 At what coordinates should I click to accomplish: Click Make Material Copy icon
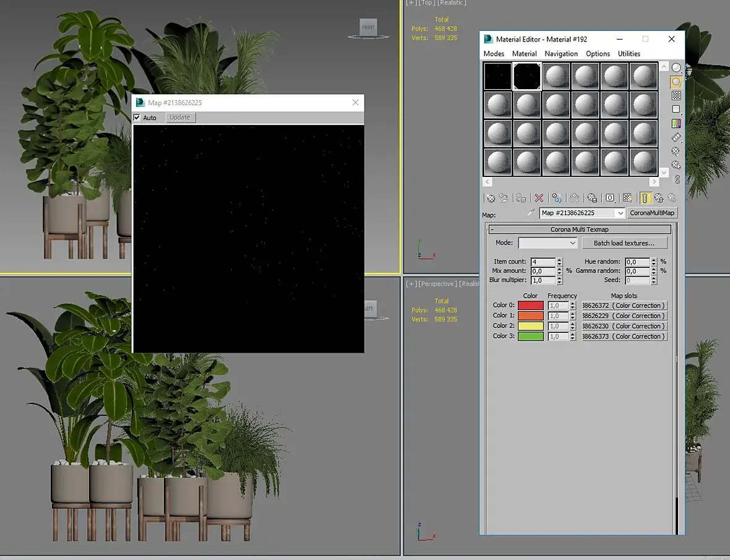pos(556,198)
